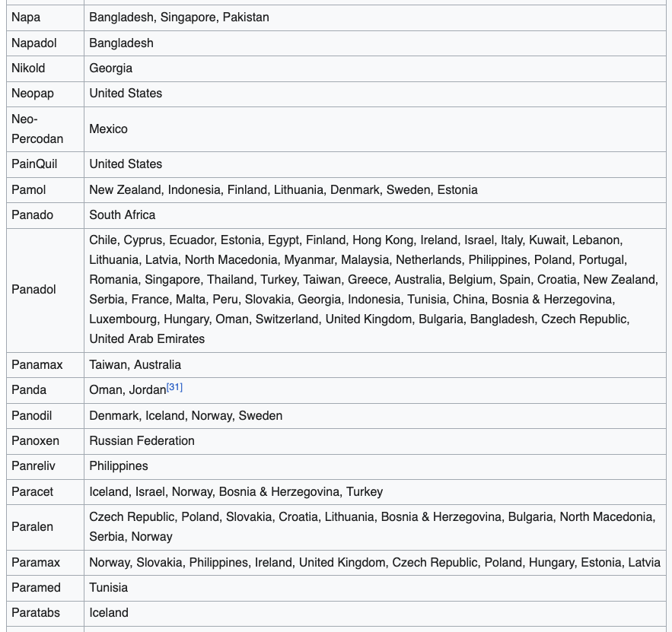The image size is (672, 632).
Task: Select the 'Panodil' brand name
Action: pyautogui.click(x=32, y=416)
